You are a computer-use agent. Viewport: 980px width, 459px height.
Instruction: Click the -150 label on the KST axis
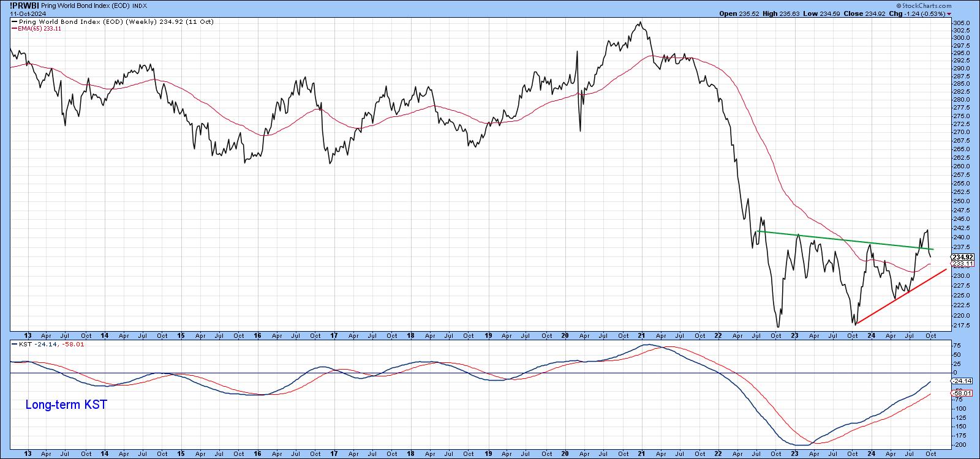[x=961, y=426]
